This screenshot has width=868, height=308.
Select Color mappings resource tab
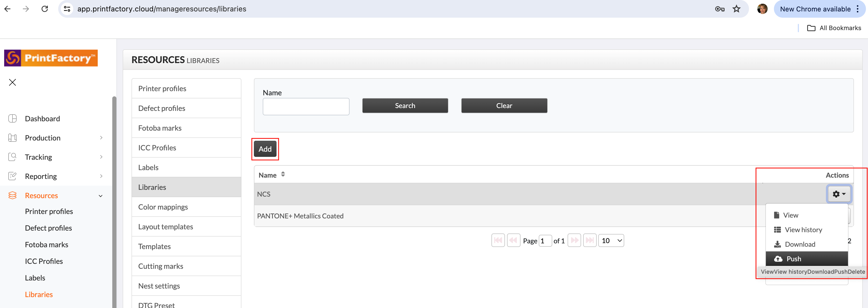(x=186, y=207)
